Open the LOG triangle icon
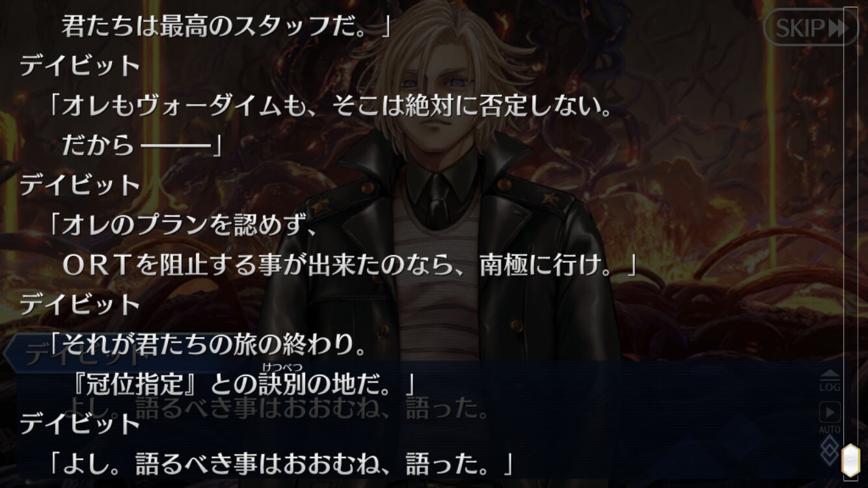868x488 pixels. click(x=830, y=380)
